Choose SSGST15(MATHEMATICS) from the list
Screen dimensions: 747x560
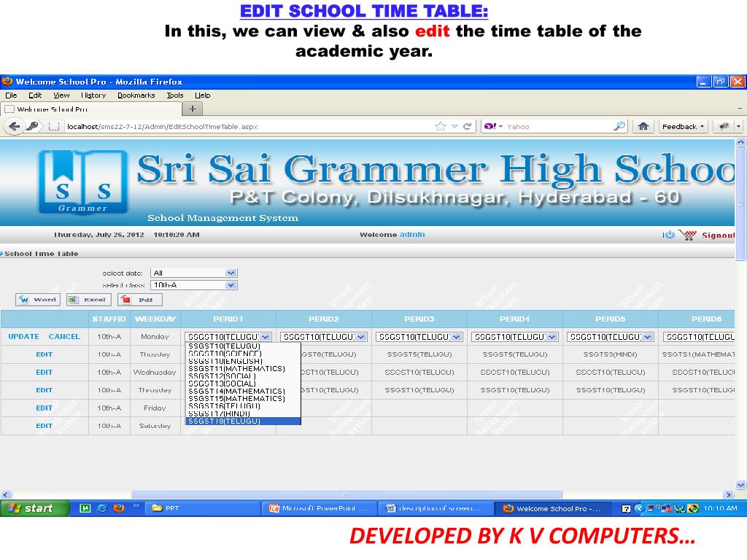coord(243,399)
